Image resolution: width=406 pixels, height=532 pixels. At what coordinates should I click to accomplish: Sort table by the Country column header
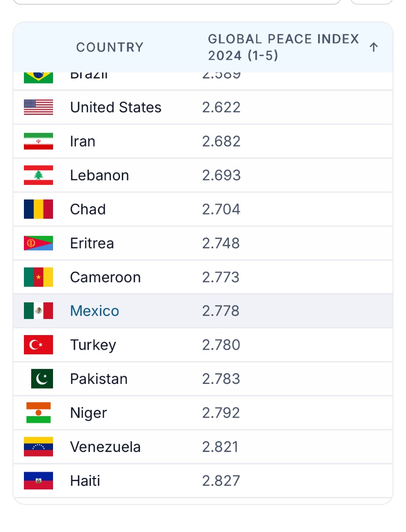(110, 47)
